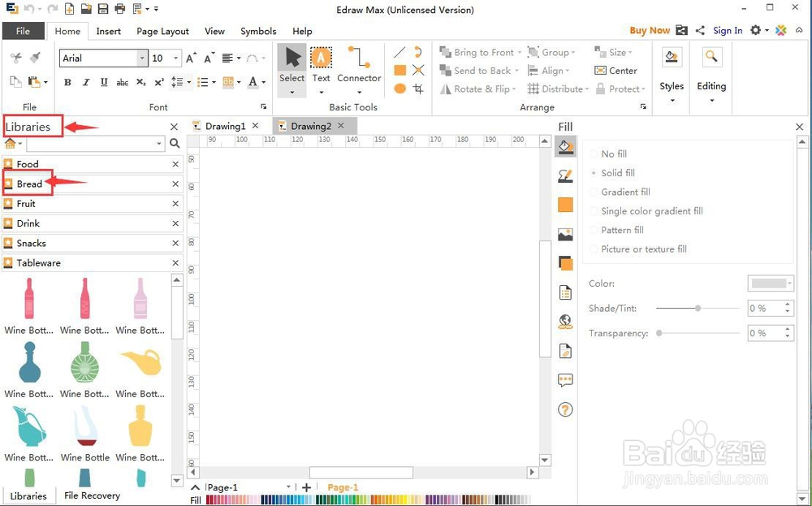The height and width of the screenshot is (506, 812).
Task: Pick the line drawing tool
Action: 400,52
